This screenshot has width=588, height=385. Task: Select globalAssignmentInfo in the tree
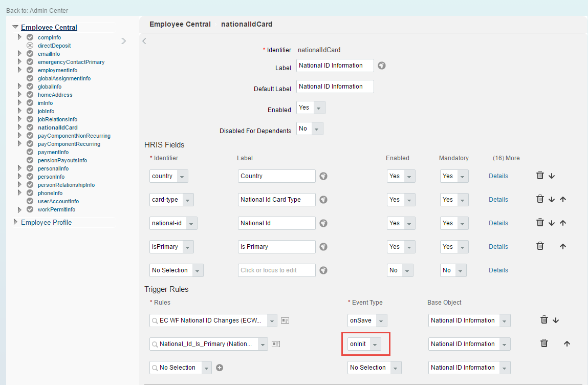[x=64, y=78]
